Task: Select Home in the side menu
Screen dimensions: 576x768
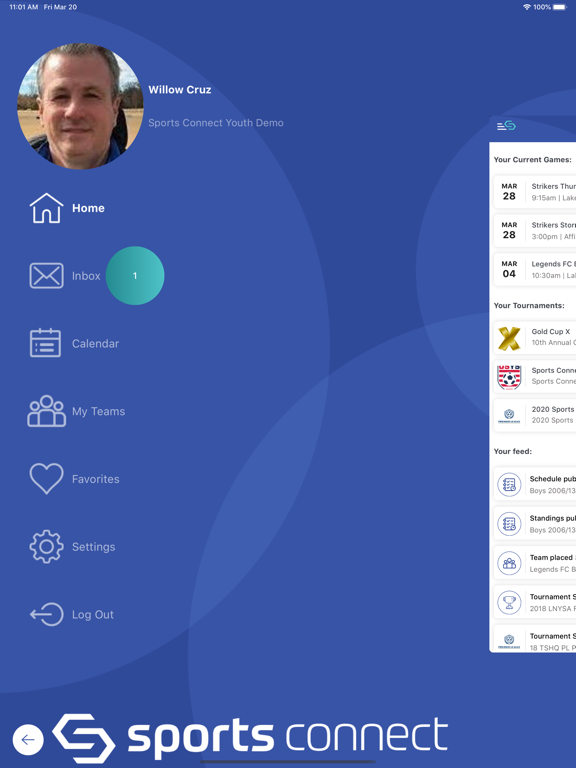Action: [88, 208]
